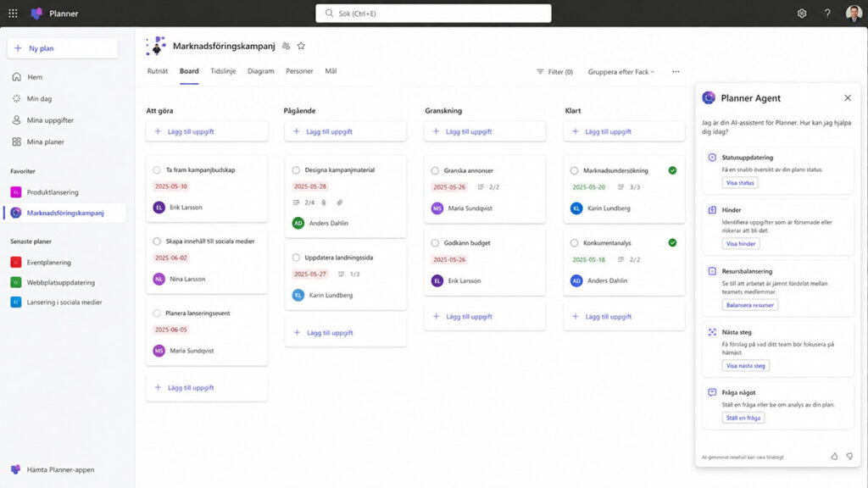Click the Planner Agent logo icon
Viewport: 868px width, 488px height.
[709, 98]
